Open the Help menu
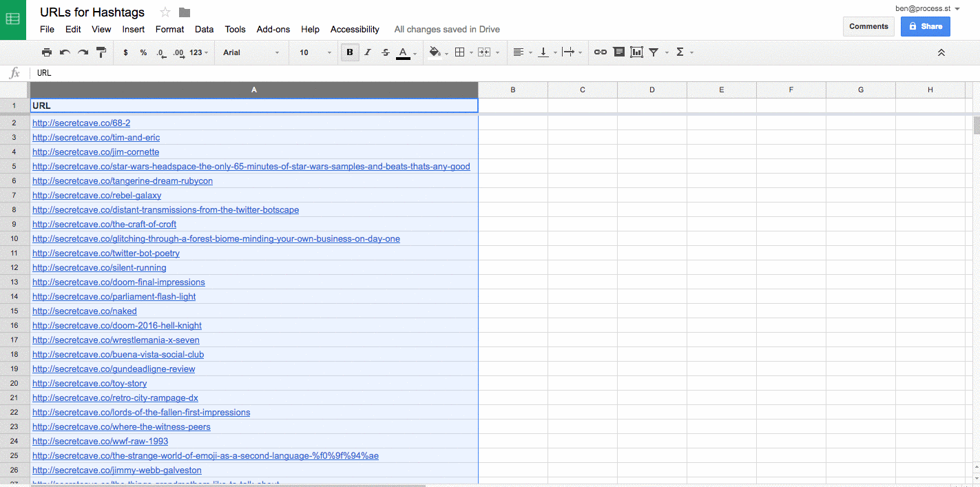The width and height of the screenshot is (980, 487). pos(311,30)
